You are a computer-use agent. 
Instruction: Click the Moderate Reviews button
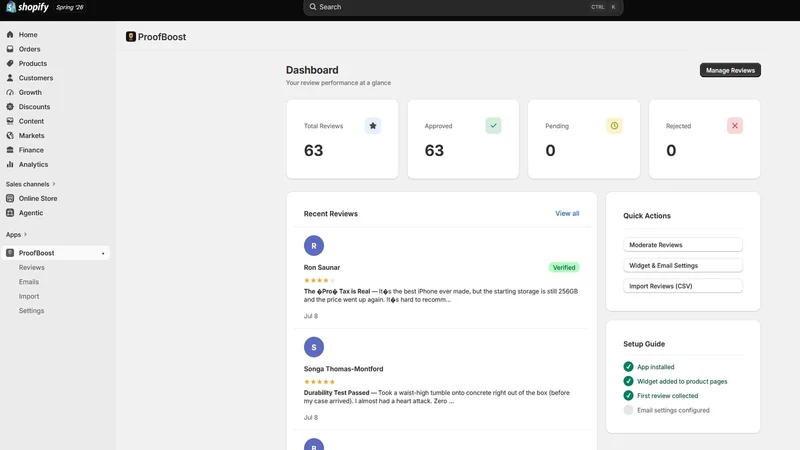683,245
